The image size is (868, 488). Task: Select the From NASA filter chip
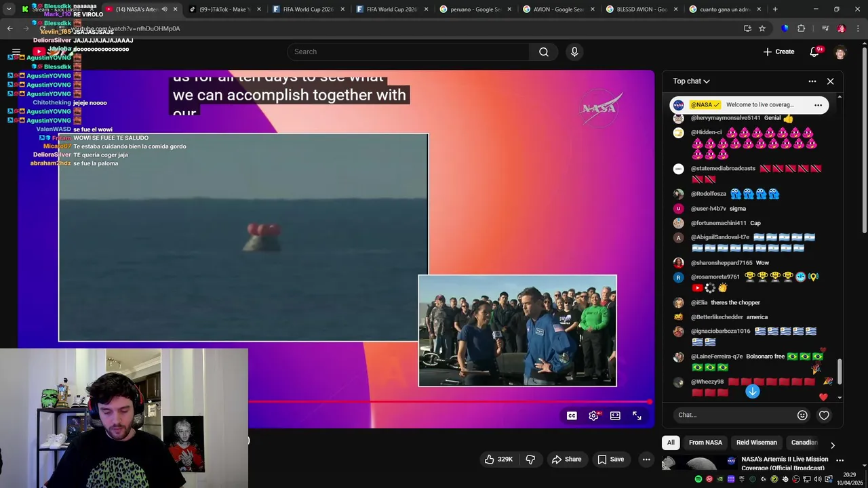(x=705, y=443)
